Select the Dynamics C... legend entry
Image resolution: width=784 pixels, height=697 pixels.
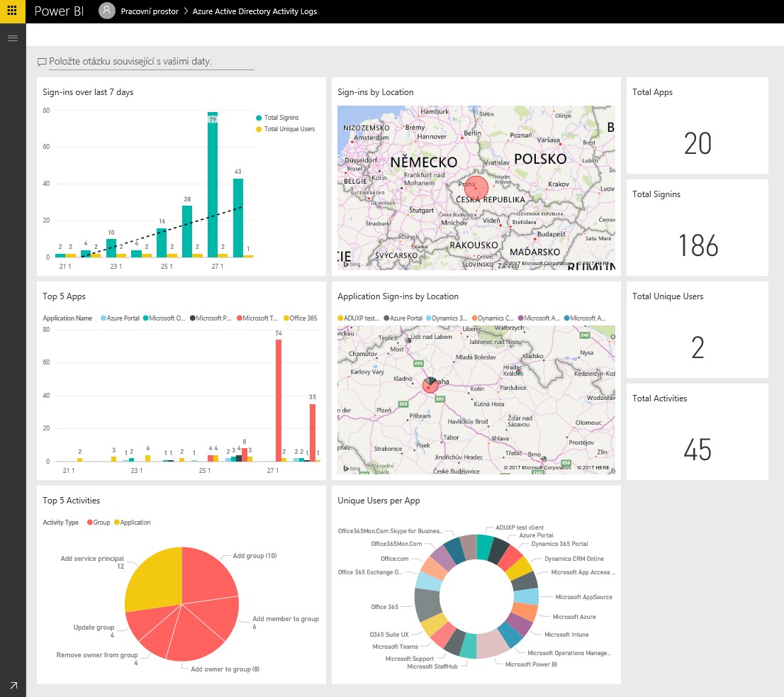[493, 318]
